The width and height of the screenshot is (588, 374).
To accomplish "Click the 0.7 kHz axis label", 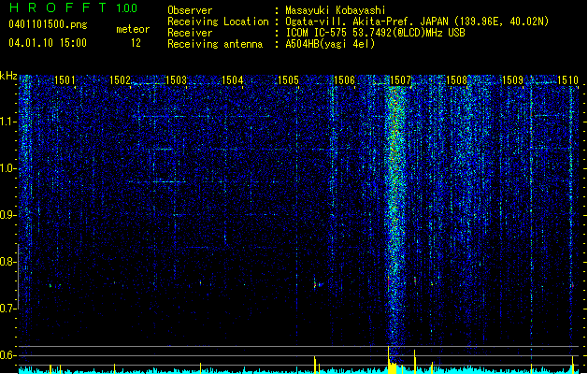I will [x=8, y=309].
